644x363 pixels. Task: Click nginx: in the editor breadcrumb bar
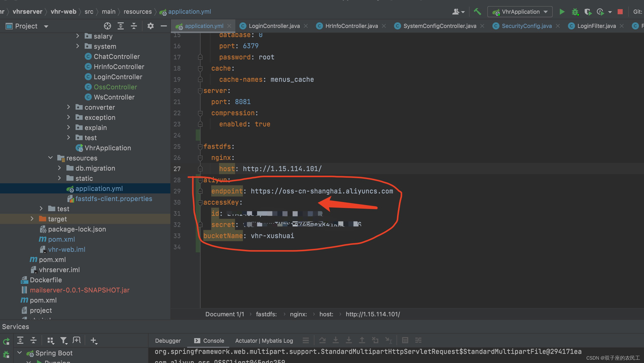(x=298, y=314)
